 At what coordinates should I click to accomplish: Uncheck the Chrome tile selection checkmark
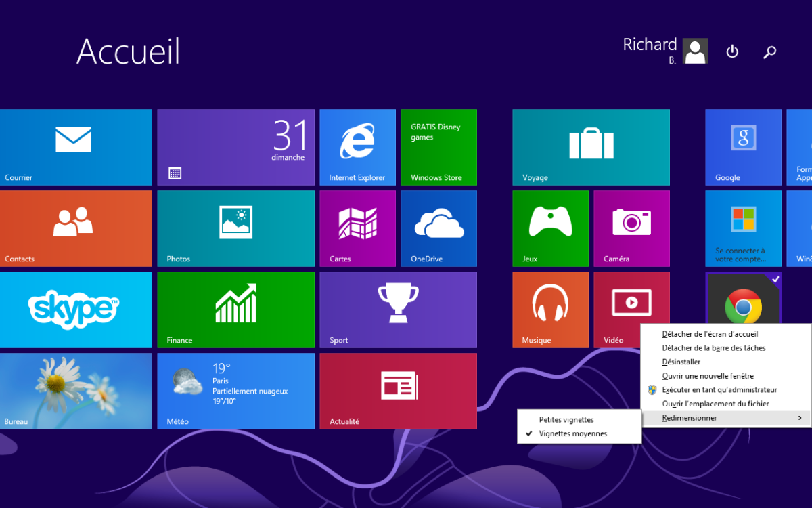click(x=775, y=278)
